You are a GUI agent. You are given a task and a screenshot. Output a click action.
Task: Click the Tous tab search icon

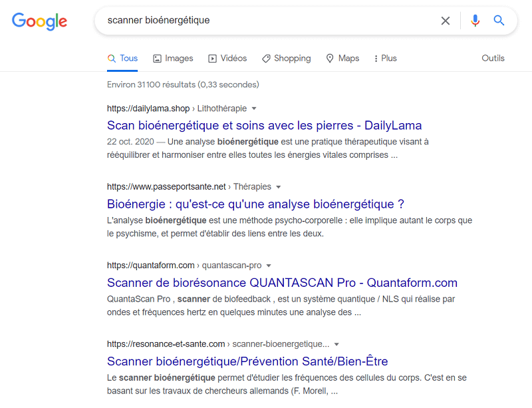pyautogui.click(x=111, y=59)
